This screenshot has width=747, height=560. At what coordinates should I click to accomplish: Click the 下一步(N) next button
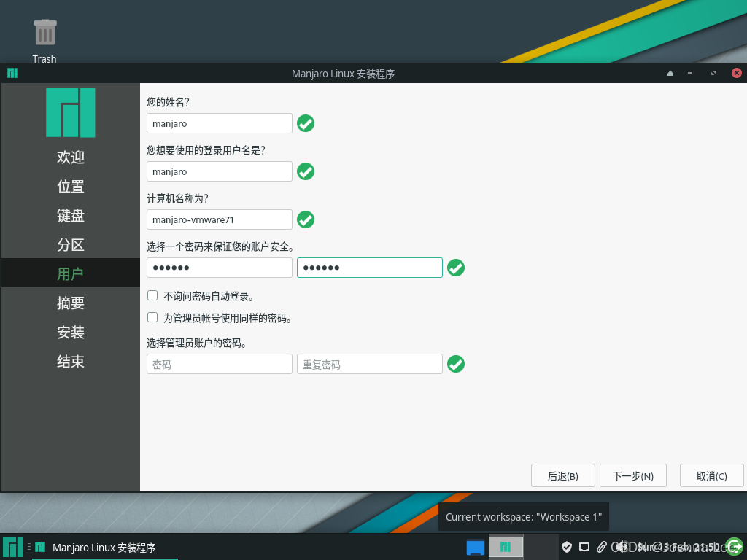pyautogui.click(x=633, y=475)
